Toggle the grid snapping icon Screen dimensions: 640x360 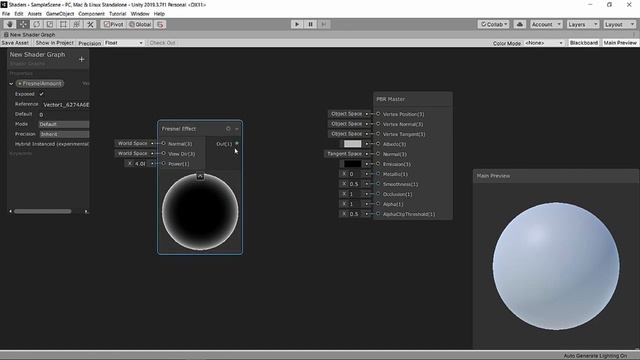160,24
